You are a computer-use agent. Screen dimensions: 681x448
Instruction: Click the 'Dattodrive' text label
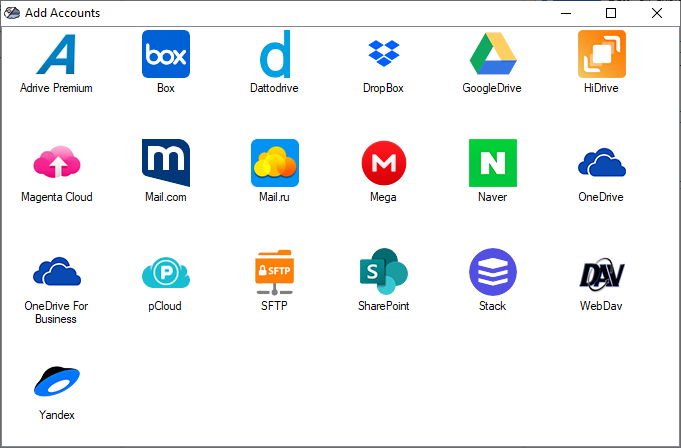tap(274, 88)
